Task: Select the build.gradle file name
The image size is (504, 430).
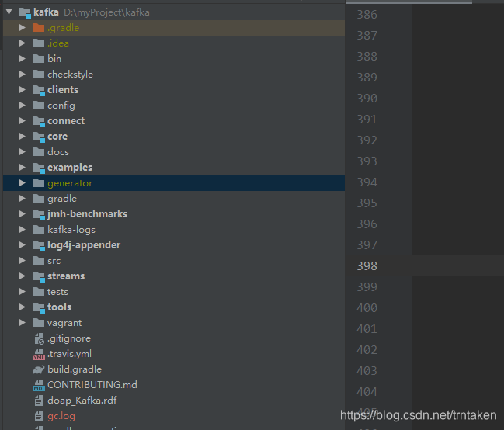Action: point(75,369)
